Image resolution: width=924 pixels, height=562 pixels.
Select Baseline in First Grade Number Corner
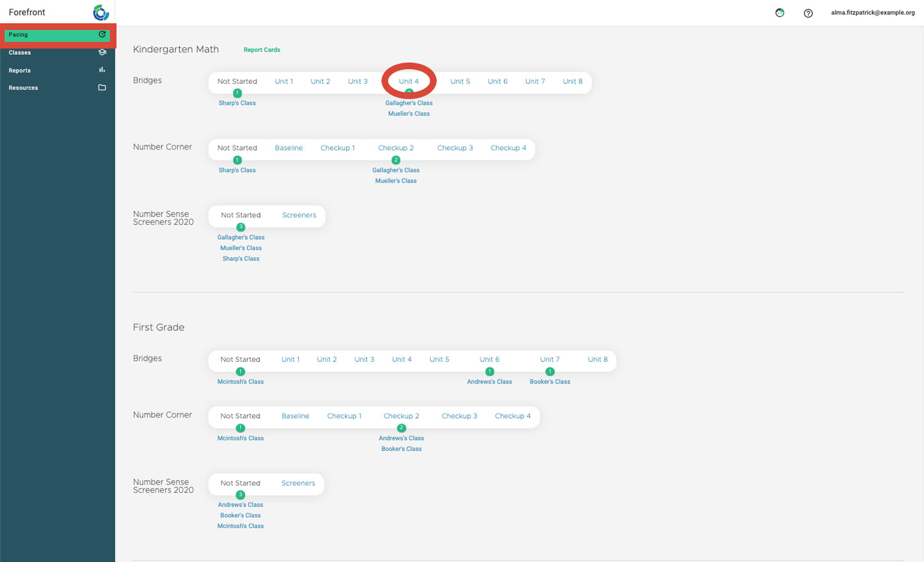(x=296, y=416)
